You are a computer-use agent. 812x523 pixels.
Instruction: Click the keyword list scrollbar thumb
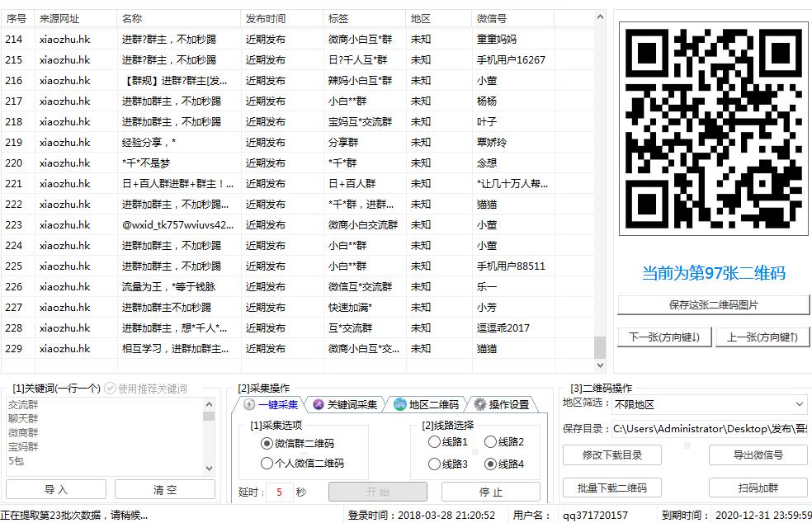[x=210, y=417]
